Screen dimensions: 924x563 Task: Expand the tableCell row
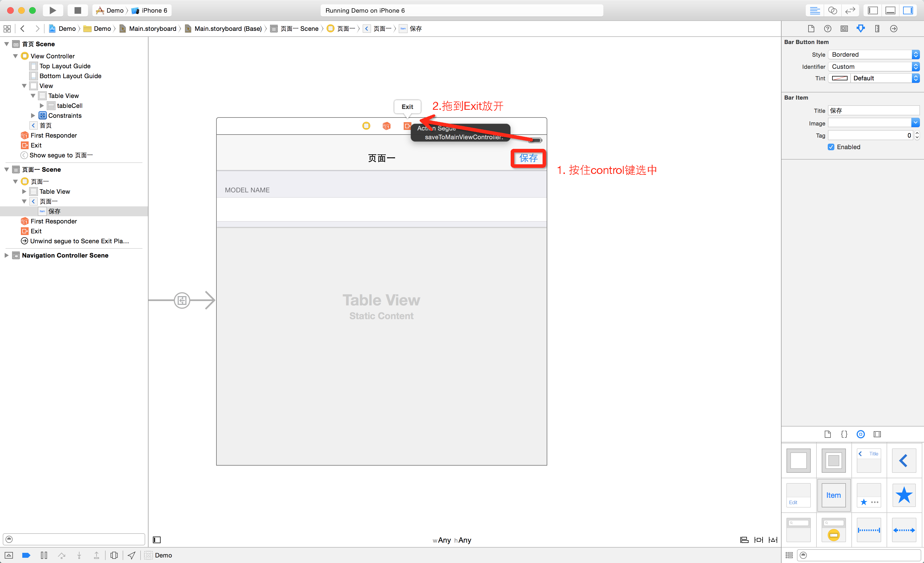[42, 105]
